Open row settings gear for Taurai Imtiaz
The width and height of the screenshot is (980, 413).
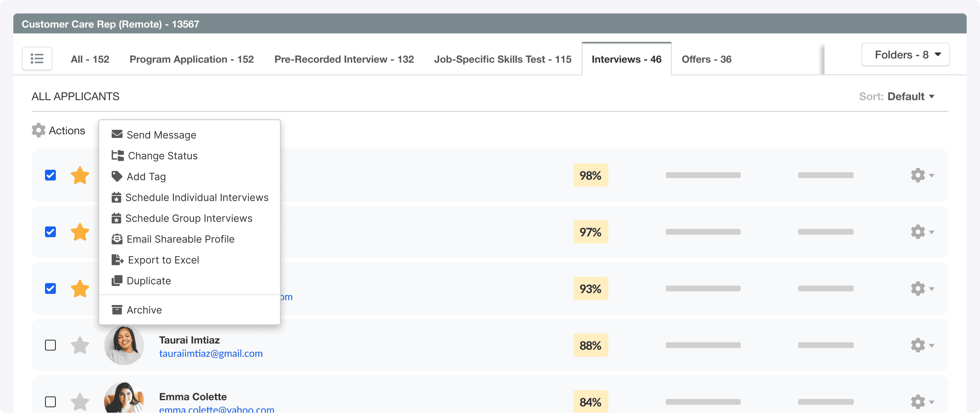point(917,345)
